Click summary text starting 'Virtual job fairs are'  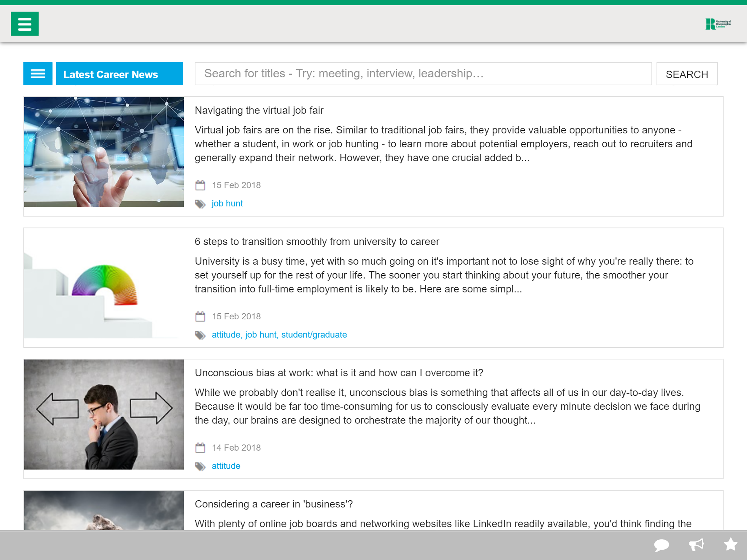[x=443, y=144]
